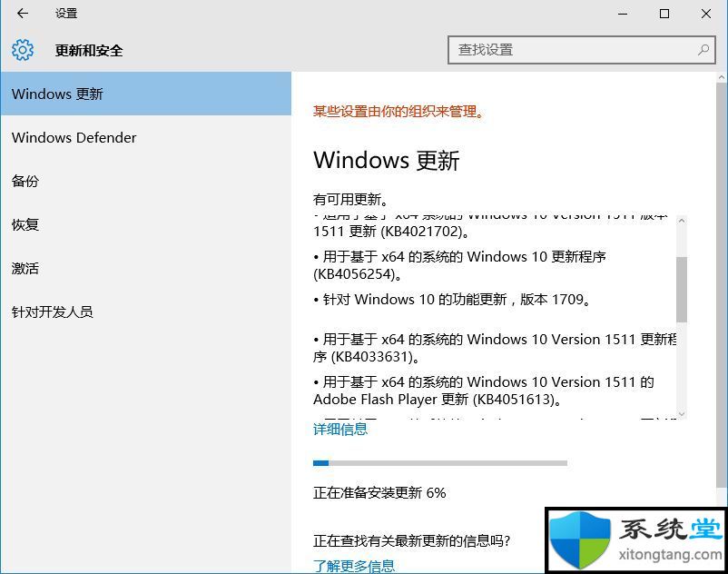Close the Settings window

click(x=706, y=14)
